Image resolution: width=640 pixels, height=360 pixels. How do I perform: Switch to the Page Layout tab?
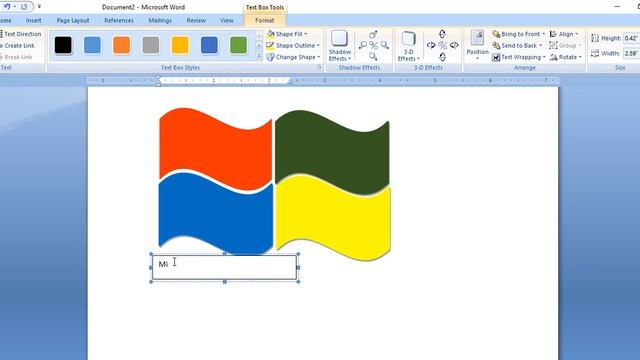73,20
